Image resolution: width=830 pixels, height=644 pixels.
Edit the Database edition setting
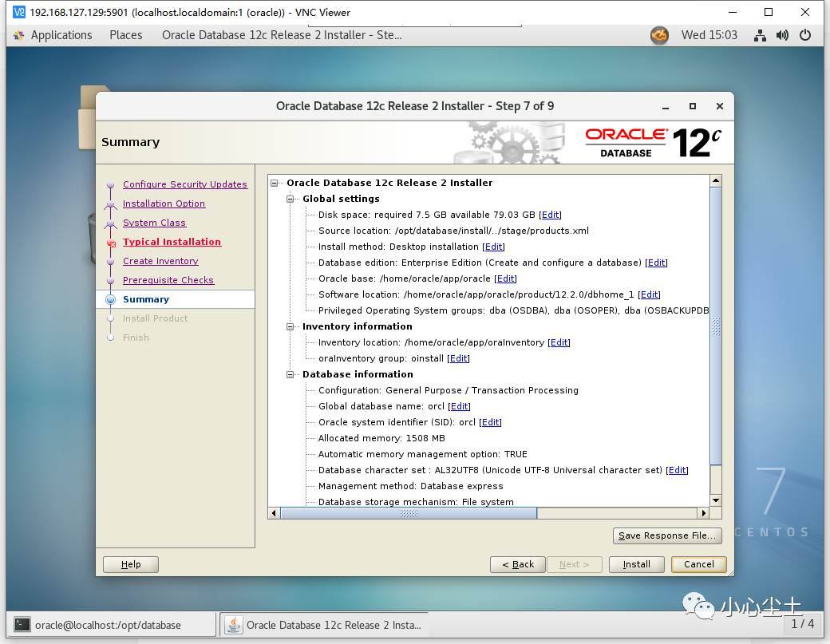point(656,263)
